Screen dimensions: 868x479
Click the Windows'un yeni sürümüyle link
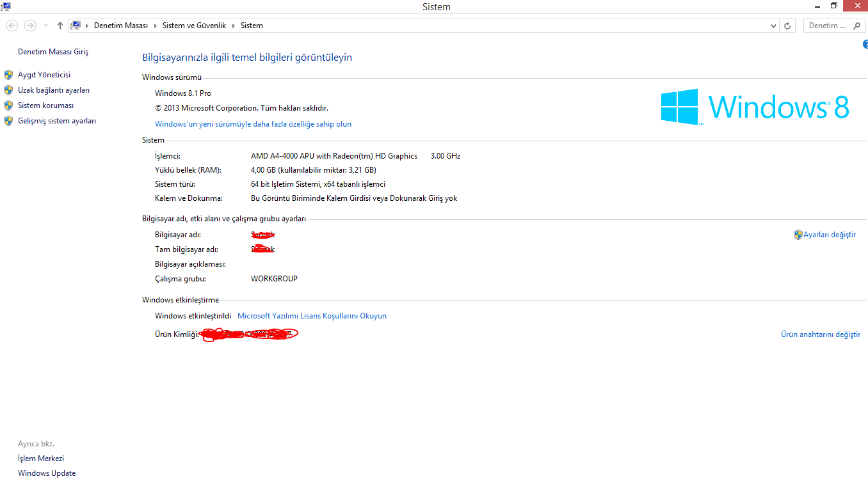(253, 124)
